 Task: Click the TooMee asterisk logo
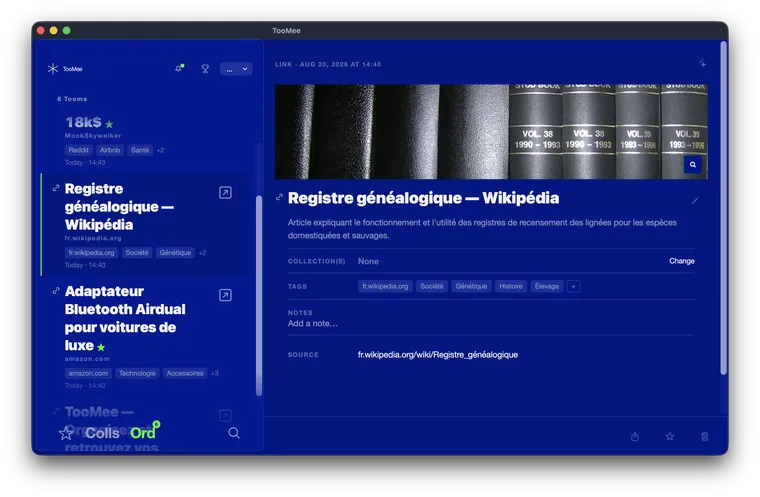53,69
